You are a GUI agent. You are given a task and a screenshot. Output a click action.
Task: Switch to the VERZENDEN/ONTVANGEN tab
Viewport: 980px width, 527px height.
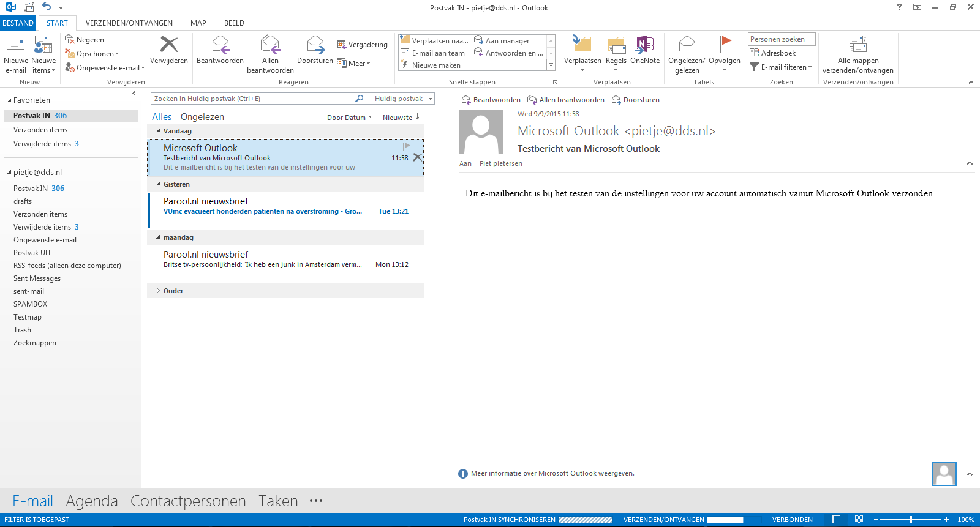(129, 23)
